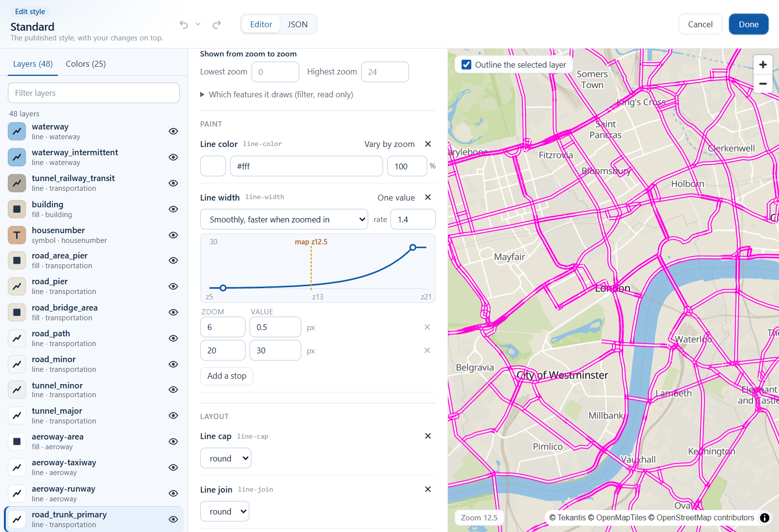Click the housenumber symbol layer icon
The image size is (779, 532).
(x=17, y=235)
